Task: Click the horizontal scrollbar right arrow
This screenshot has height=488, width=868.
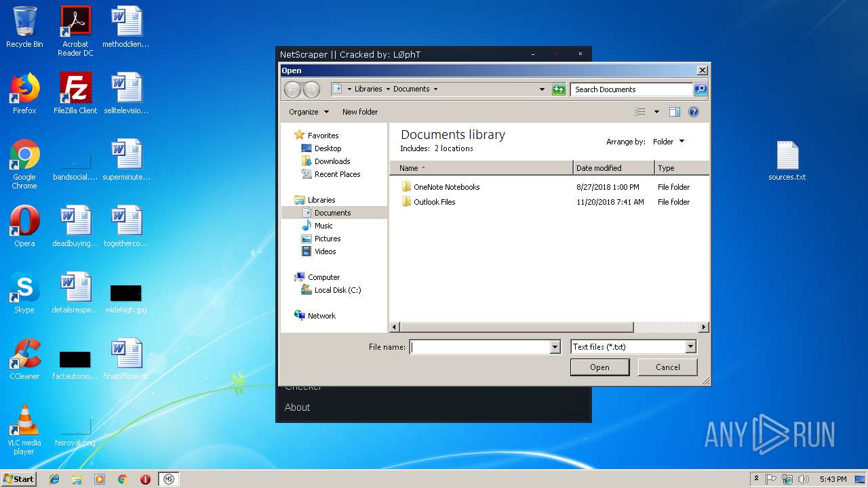Action: point(704,327)
